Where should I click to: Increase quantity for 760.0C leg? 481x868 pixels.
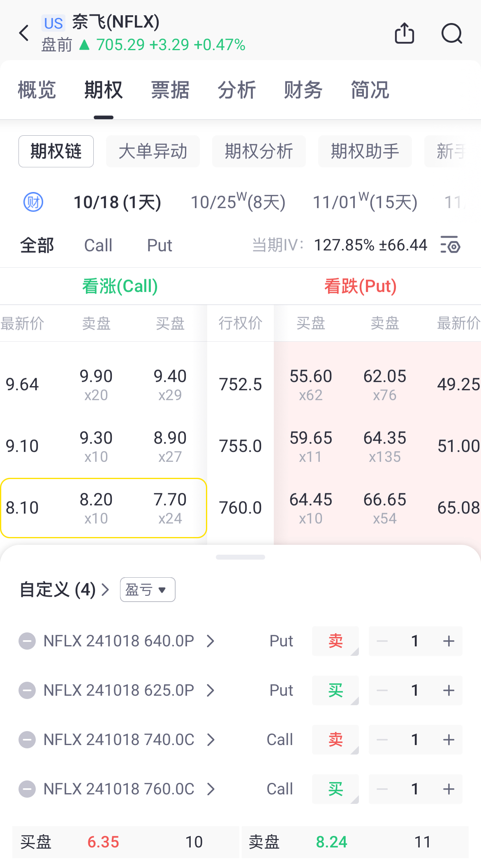click(449, 789)
